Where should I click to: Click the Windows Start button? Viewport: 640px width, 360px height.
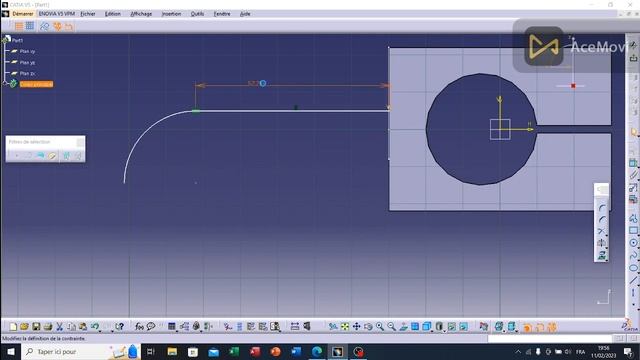pos(11,351)
